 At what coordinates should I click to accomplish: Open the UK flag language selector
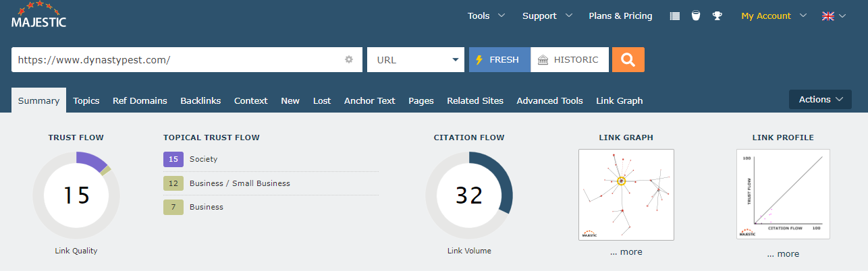(x=834, y=16)
